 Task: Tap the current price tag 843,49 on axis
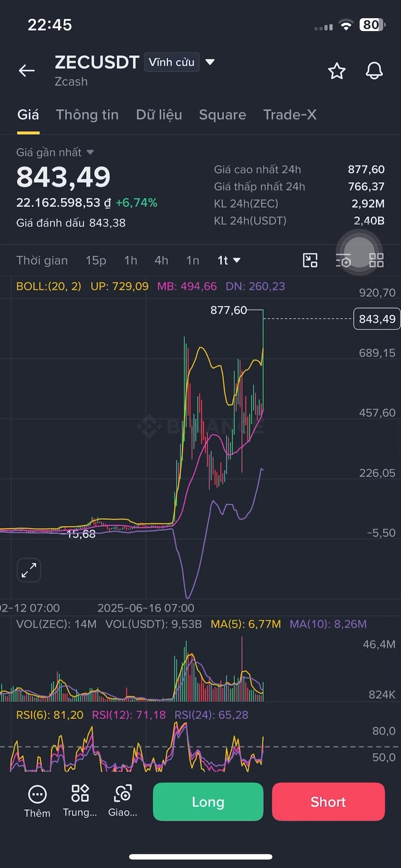coord(377,319)
